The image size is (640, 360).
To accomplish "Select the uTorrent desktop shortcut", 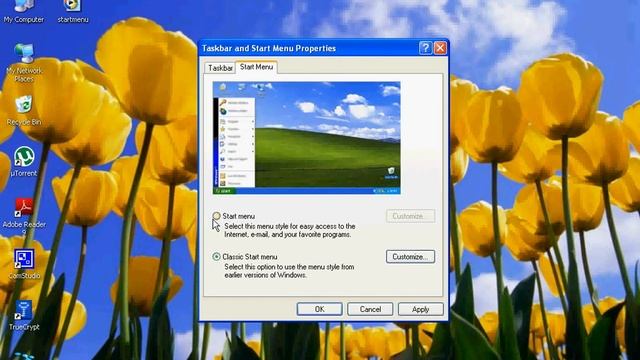I will (24, 162).
